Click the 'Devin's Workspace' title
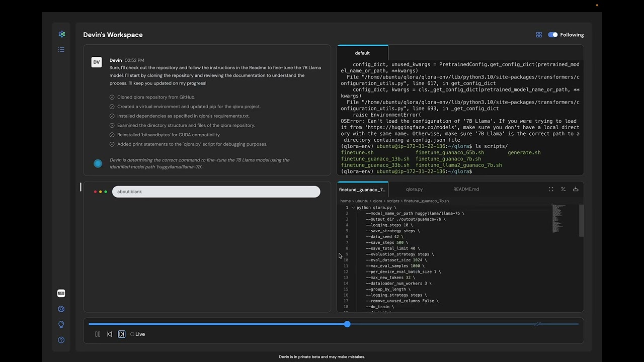 coord(113,35)
